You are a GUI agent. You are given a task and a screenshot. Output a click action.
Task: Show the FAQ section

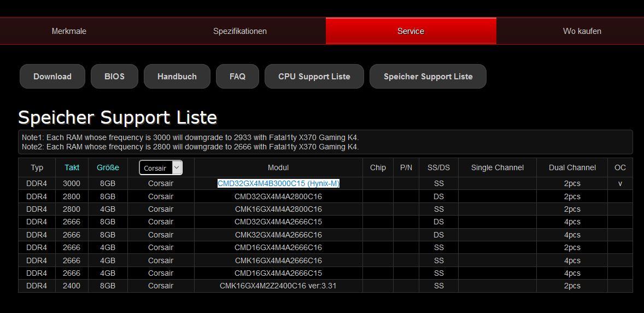click(x=237, y=77)
